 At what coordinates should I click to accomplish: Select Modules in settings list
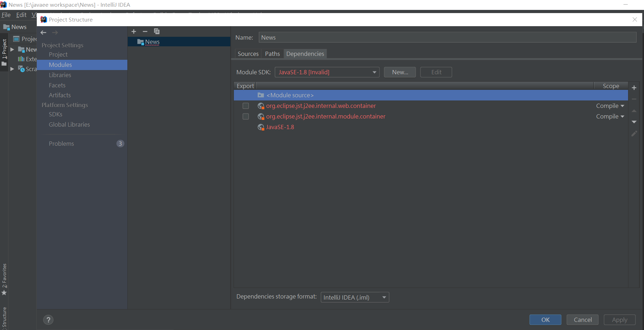(x=82, y=65)
